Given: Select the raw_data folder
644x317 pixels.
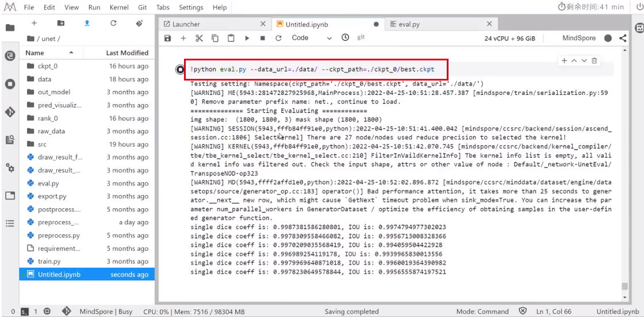Looking at the screenshot, I should click(x=87, y=131).
